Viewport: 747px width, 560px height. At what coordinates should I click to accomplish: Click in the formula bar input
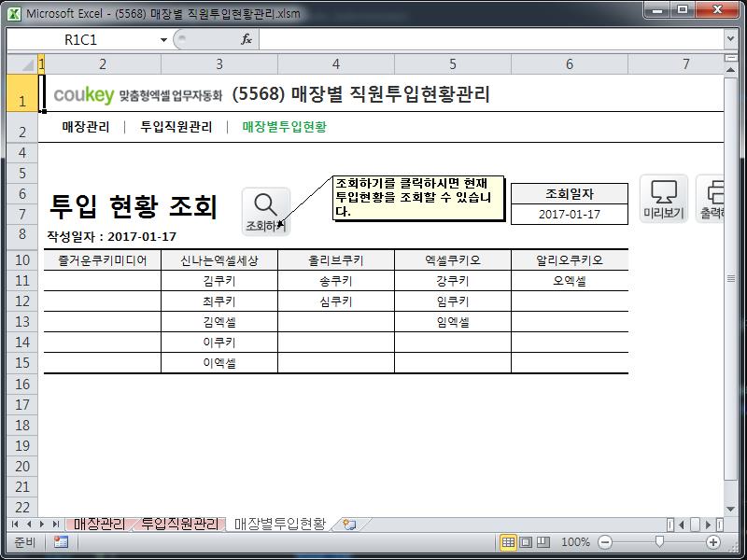[x=491, y=39]
